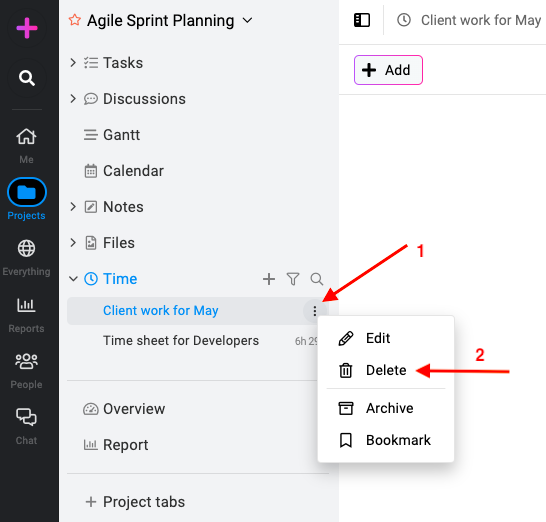
Task: Open the Everything globe icon
Action: tap(26, 249)
